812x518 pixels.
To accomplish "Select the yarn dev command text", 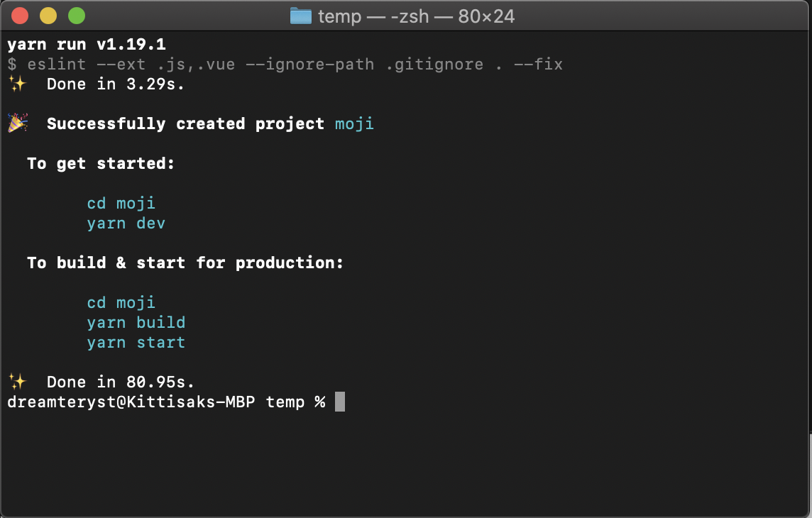I will pos(126,223).
